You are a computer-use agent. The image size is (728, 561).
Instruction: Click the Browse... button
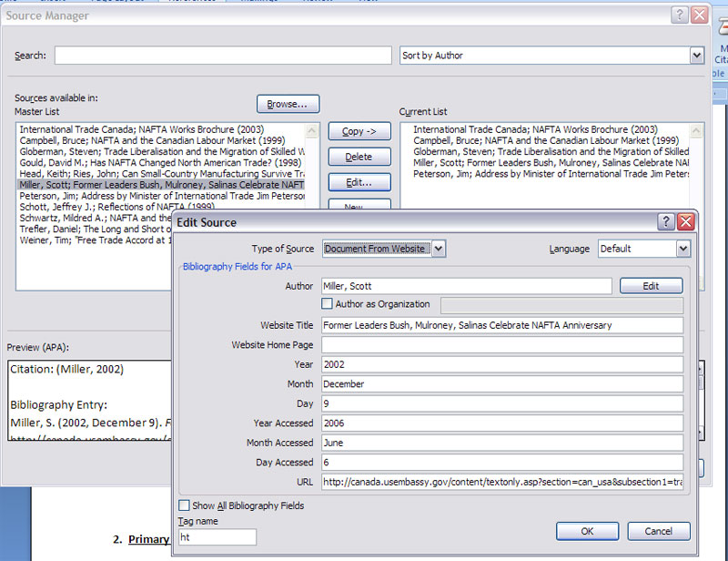coord(288,104)
